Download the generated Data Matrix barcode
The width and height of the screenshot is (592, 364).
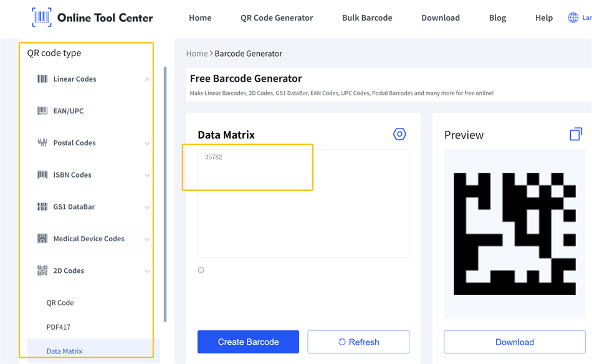(x=514, y=342)
